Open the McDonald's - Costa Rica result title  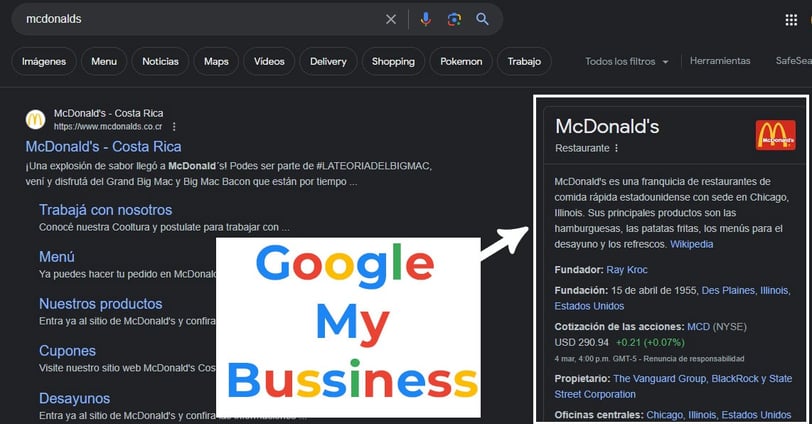coord(104,147)
